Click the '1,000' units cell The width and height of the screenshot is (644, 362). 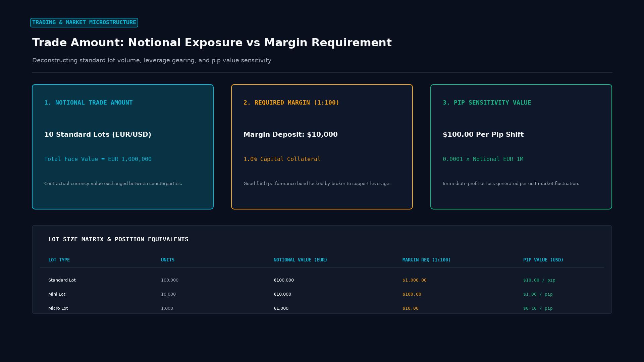(167, 308)
